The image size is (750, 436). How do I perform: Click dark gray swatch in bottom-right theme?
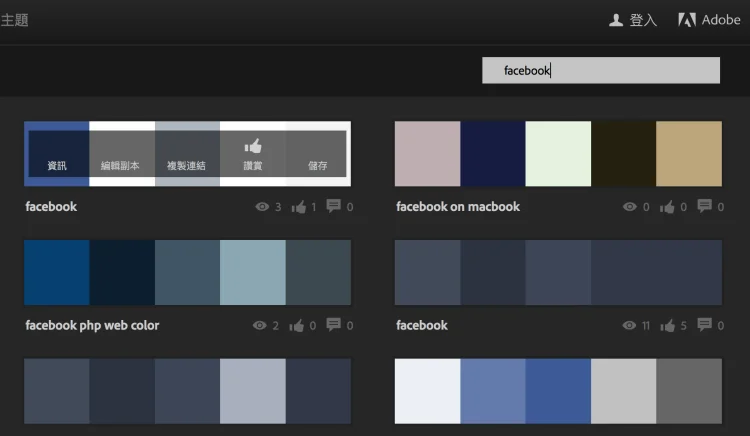pyautogui.click(x=689, y=391)
